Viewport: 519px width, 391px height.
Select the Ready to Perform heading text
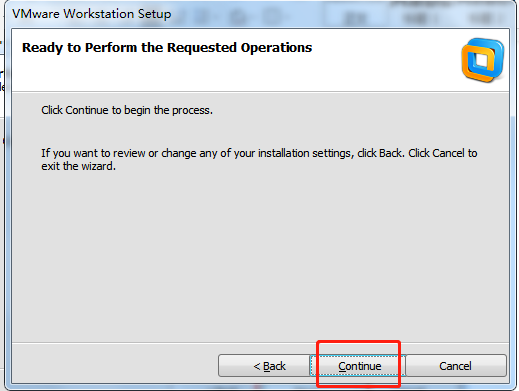point(167,48)
